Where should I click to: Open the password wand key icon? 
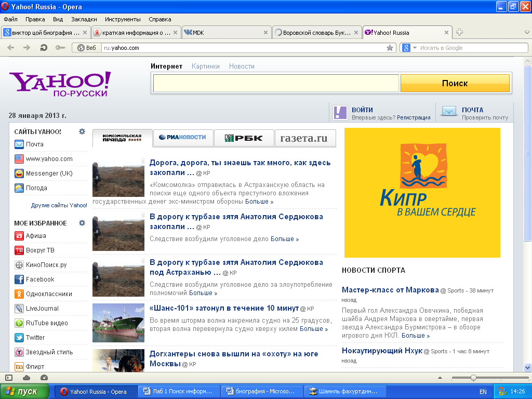pyautogui.click(x=60, y=48)
